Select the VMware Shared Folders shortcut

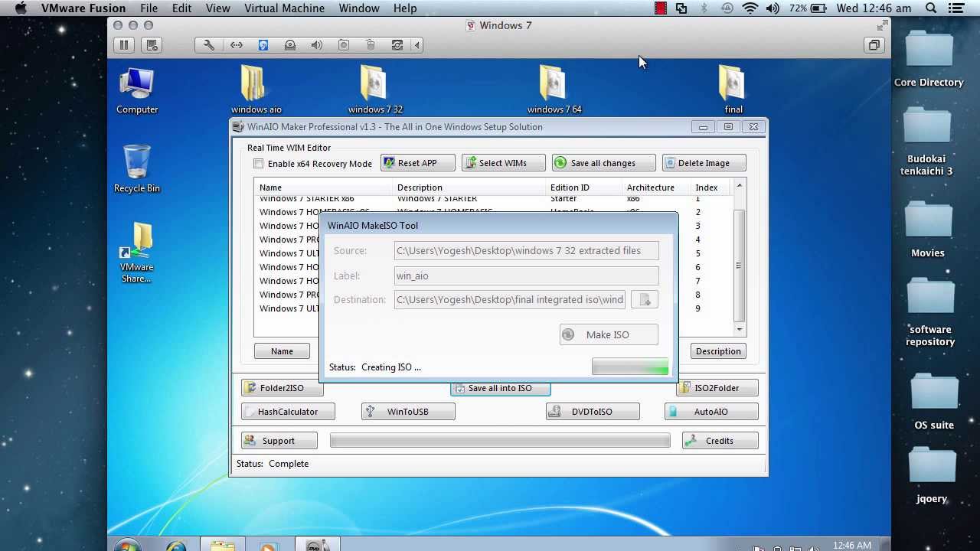(136, 253)
